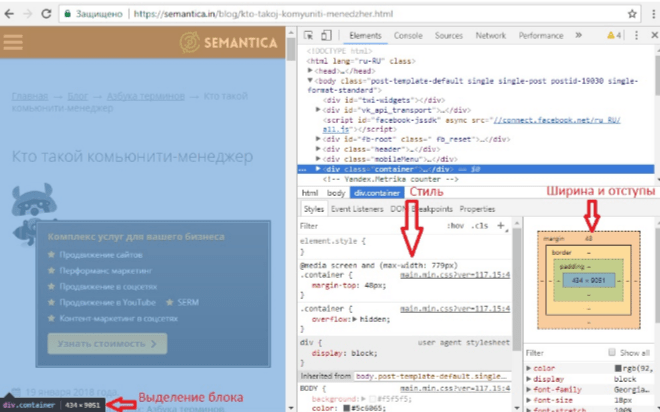Expand computed display property
Image resolution: width=660 pixels, height=412 pixels.
pos(529,379)
